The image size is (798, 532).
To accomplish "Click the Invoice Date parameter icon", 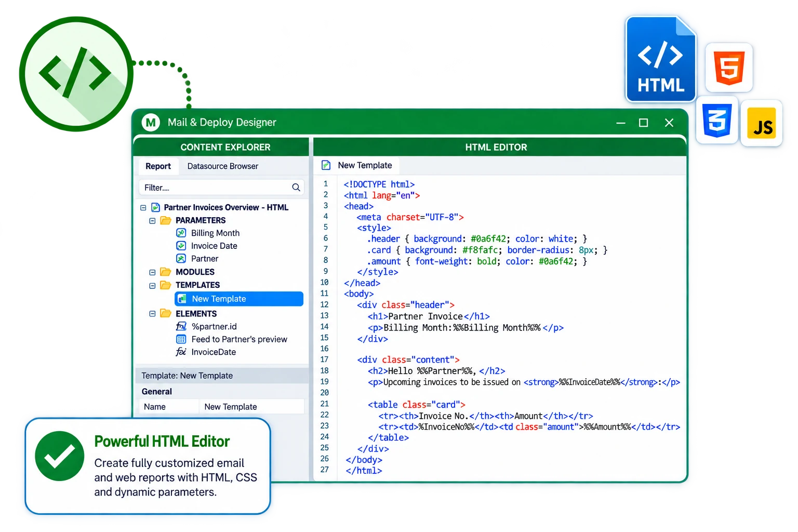I will [181, 246].
